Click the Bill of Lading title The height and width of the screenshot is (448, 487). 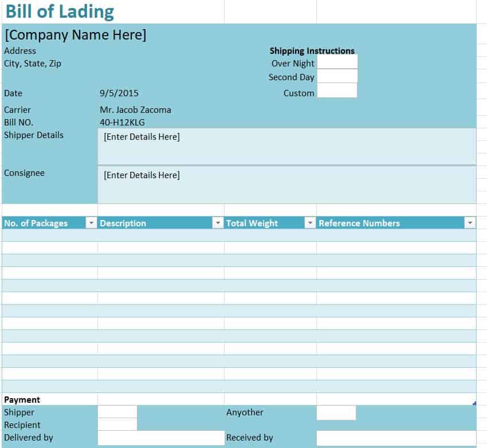(60, 12)
